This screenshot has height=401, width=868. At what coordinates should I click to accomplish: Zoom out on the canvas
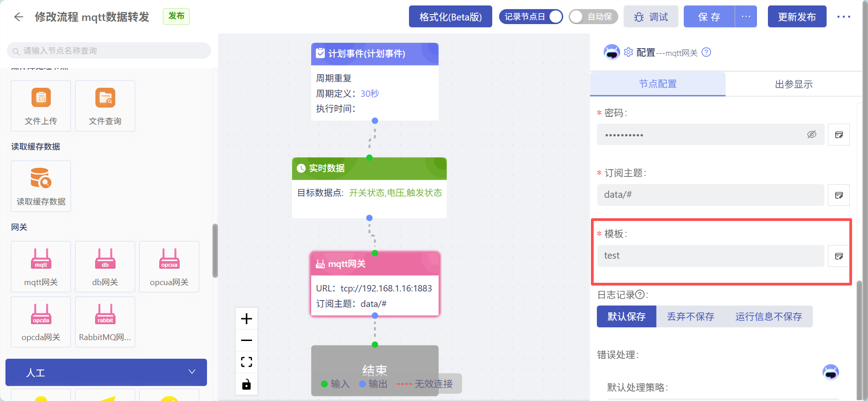(247, 340)
